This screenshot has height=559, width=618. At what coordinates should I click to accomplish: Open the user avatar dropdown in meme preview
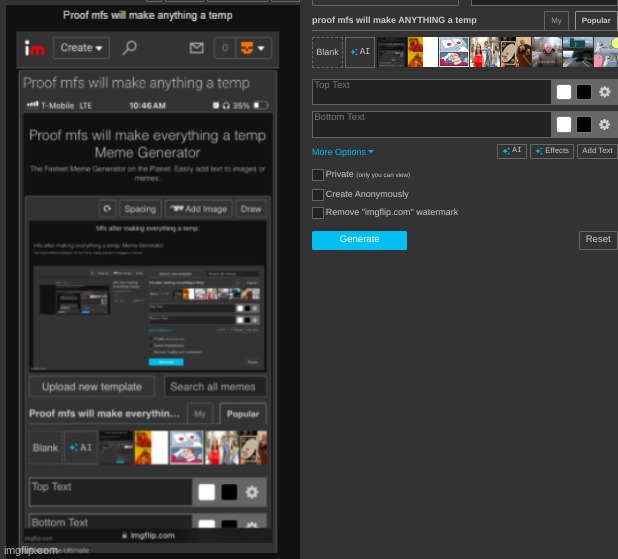click(x=253, y=48)
